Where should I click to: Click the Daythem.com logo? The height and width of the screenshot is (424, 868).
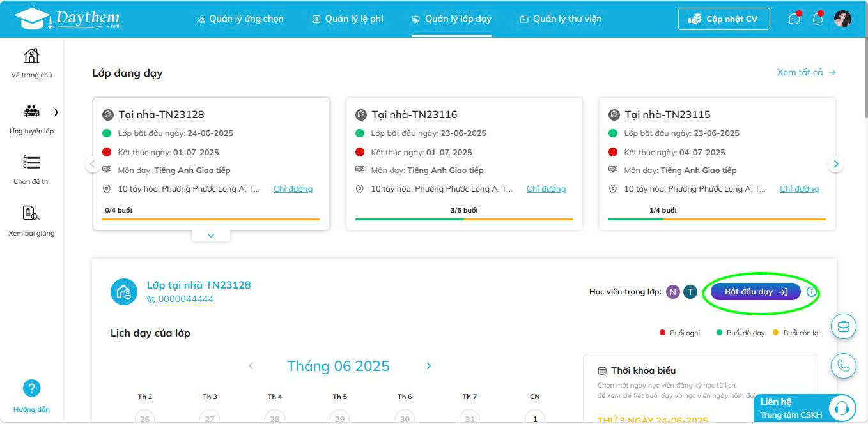(x=66, y=19)
